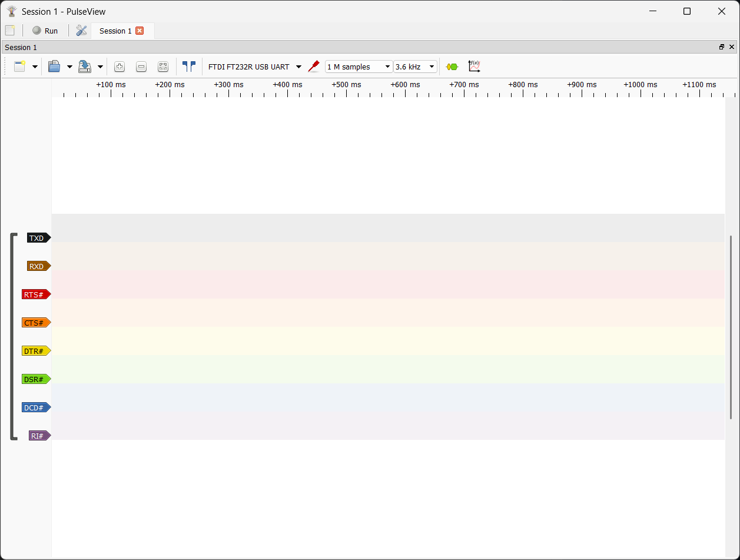This screenshot has width=740, height=560.
Task: Toggle the show cursors icon
Action: tap(188, 67)
